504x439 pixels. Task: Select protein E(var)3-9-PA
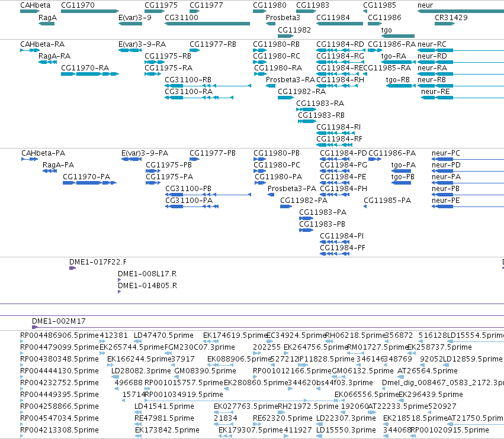tap(145, 153)
